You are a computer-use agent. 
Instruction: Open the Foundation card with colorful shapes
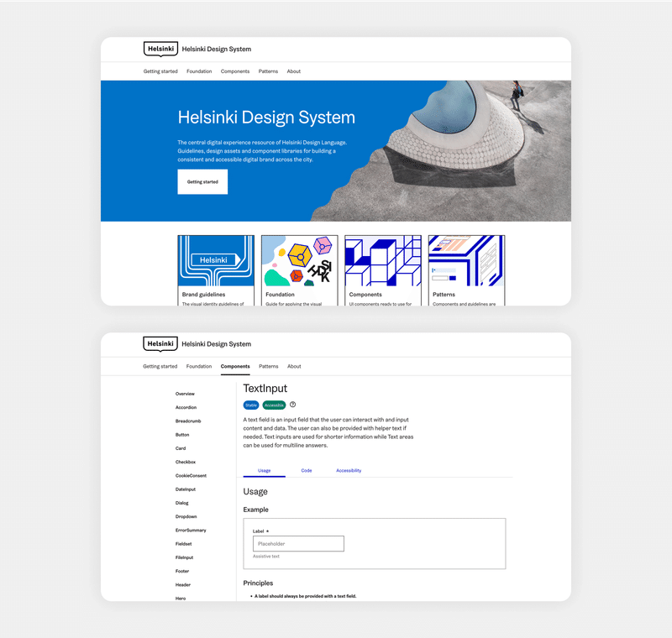tap(300, 270)
